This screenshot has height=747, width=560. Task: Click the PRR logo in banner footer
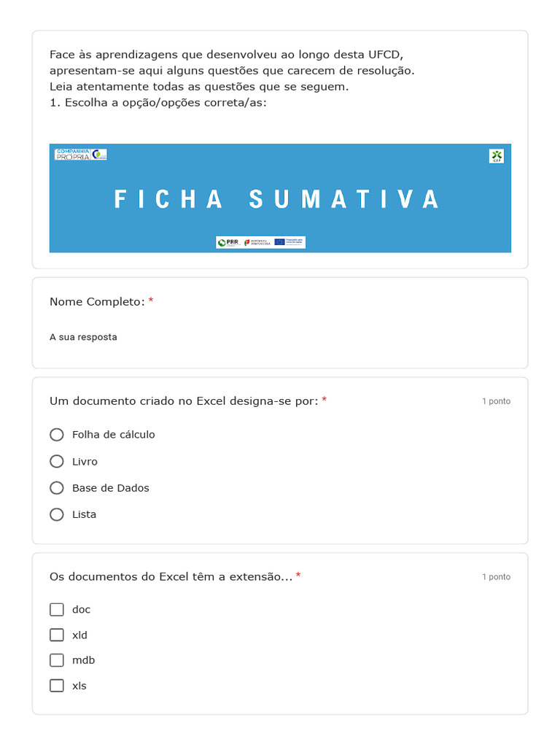tap(228, 242)
